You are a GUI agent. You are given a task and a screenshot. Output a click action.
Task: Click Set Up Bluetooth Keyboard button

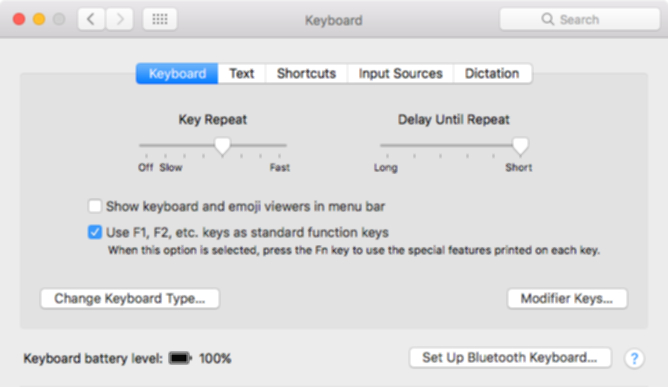[510, 358]
